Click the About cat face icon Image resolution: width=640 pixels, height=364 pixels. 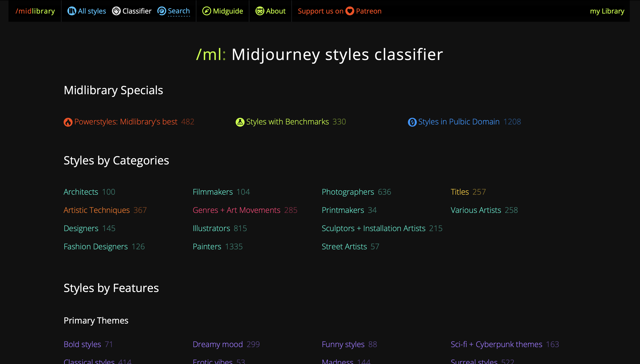259,11
